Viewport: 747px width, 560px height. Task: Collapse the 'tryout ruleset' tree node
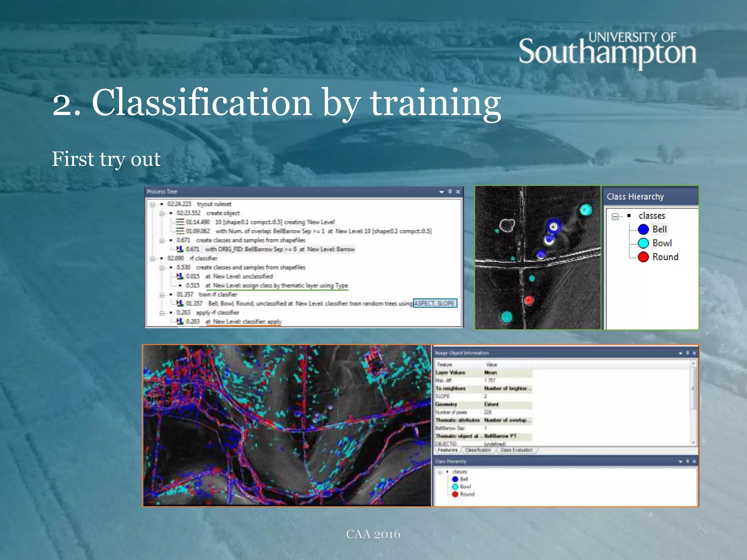[153, 204]
